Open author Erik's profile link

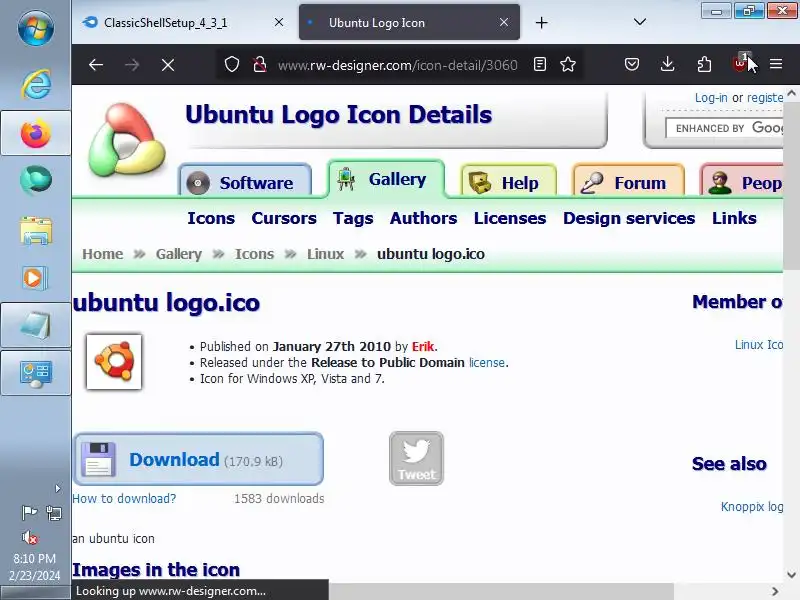[423, 347]
